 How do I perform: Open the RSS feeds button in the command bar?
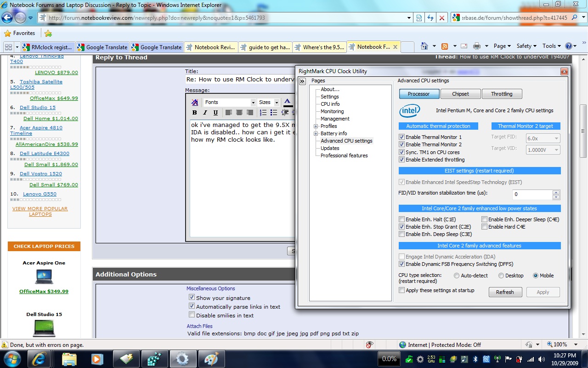point(445,46)
